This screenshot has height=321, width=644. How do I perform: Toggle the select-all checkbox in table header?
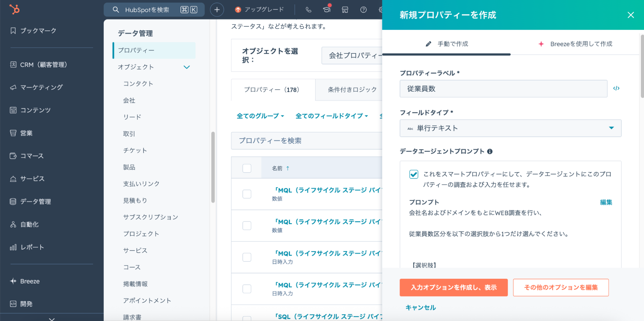247,168
